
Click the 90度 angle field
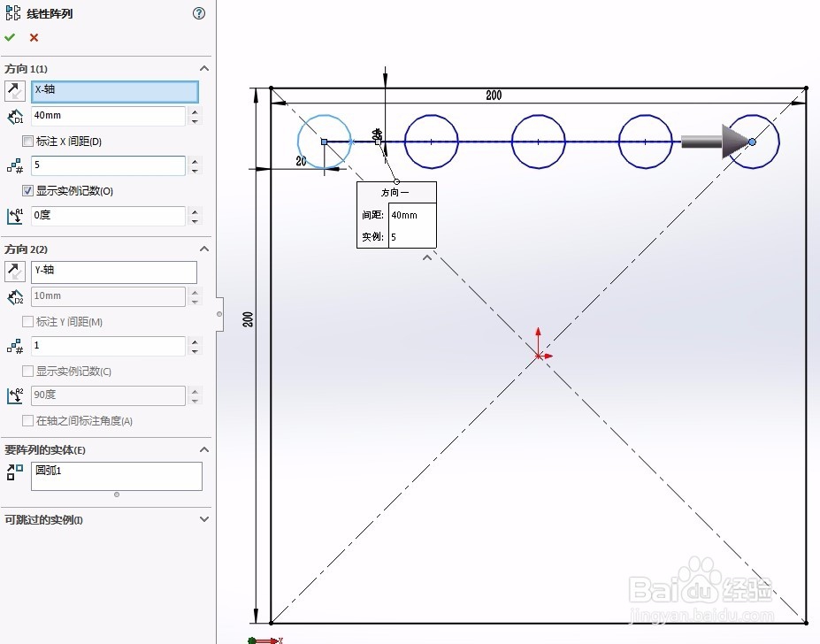point(108,395)
